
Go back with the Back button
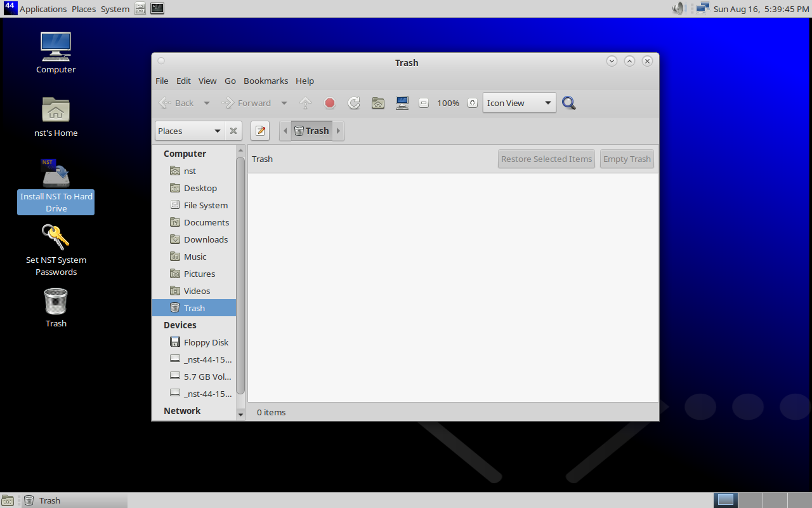[x=176, y=103]
